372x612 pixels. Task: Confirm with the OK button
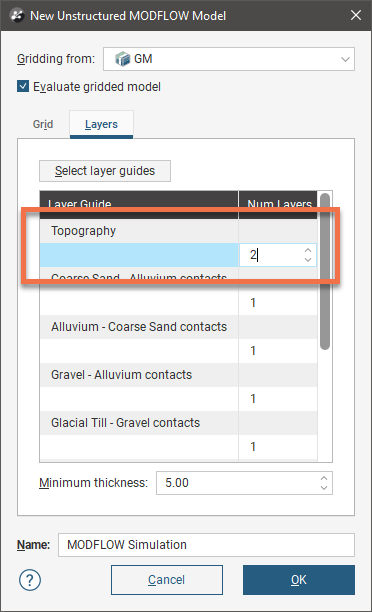[299, 580]
